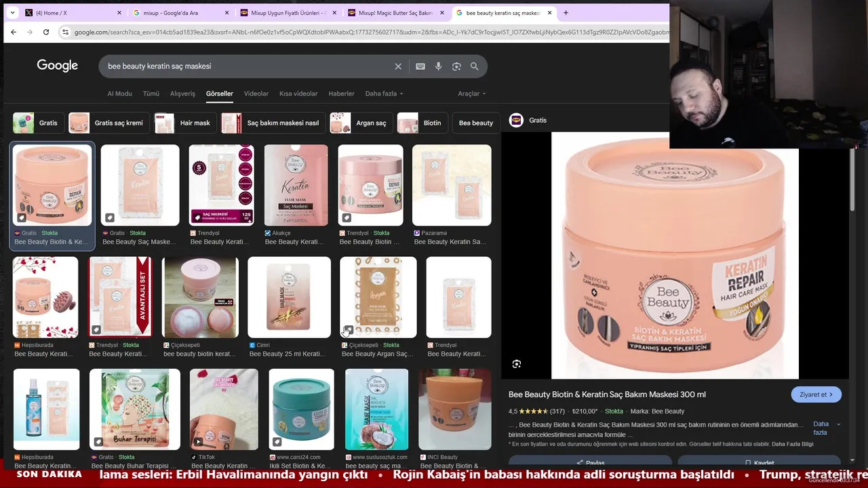Viewport: 868px width, 488px height.
Task: Click the 'Ziyaret et' visit button
Action: pos(816,394)
